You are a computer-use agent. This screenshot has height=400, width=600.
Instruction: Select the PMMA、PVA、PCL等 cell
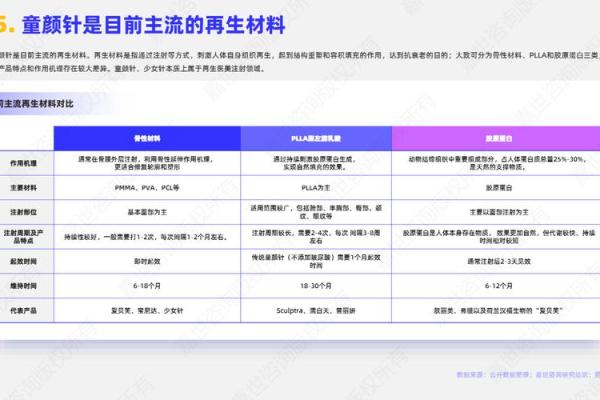point(148,187)
